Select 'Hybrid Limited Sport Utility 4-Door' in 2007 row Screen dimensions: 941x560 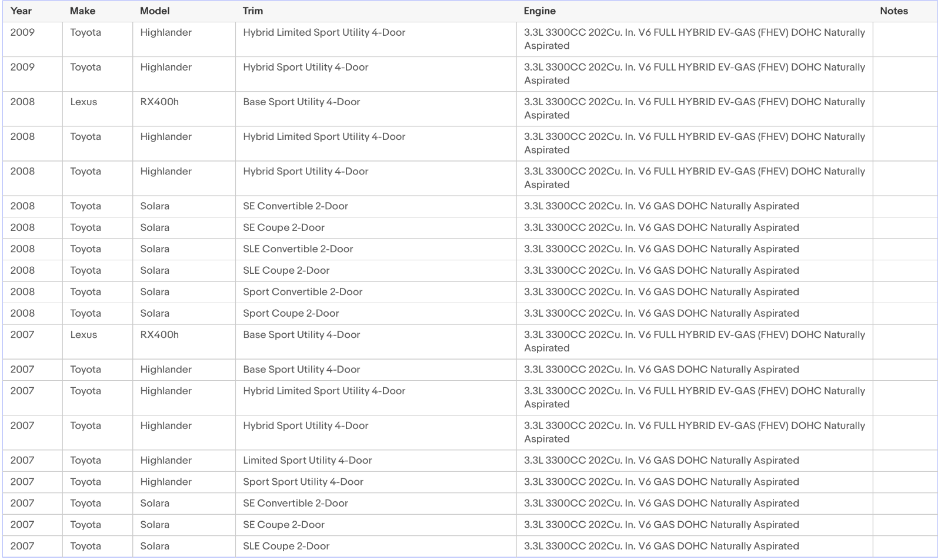324,391
